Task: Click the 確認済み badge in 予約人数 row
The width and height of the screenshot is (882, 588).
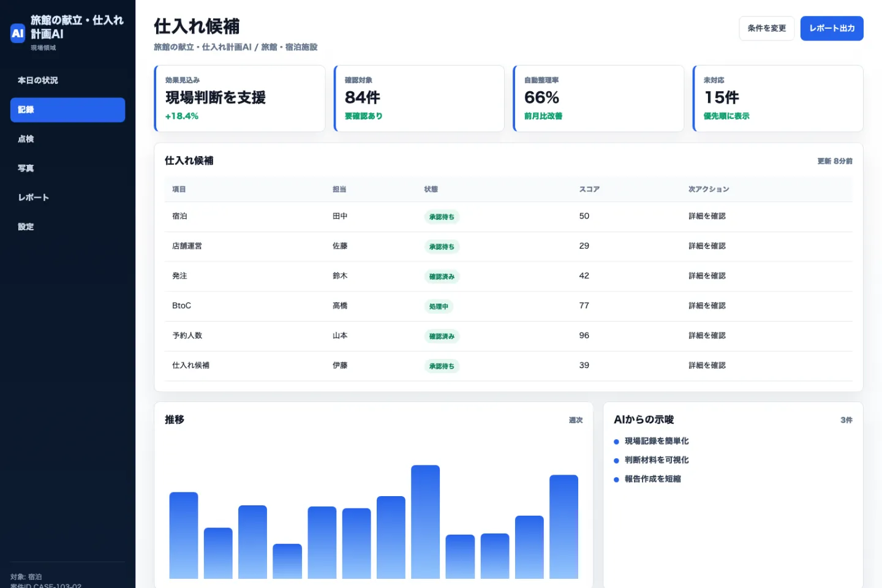Action: coord(442,336)
